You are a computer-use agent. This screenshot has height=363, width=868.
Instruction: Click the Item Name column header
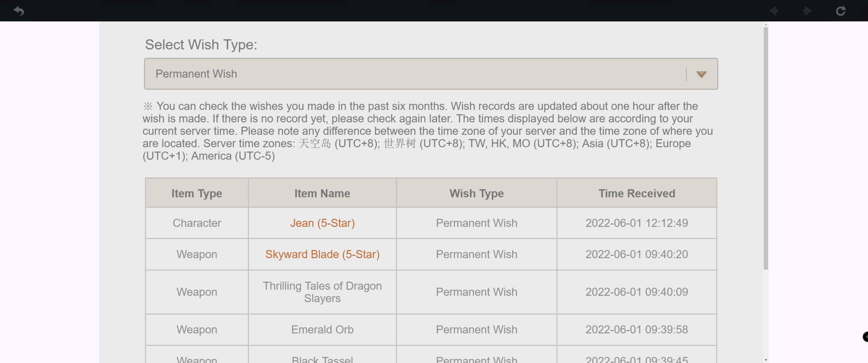coord(322,193)
